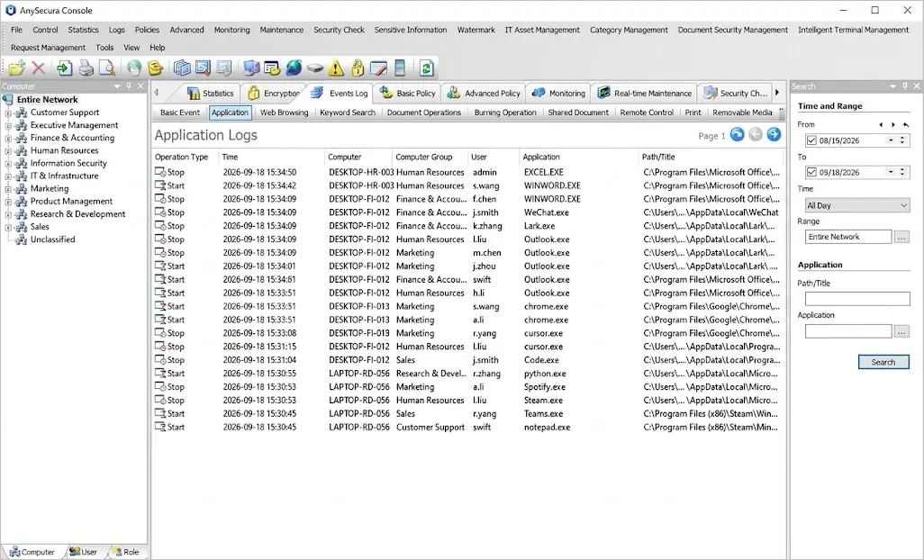Click the notepad with pencil toolbar icon
Screen dimensions: 924x560
[x=378, y=68]
